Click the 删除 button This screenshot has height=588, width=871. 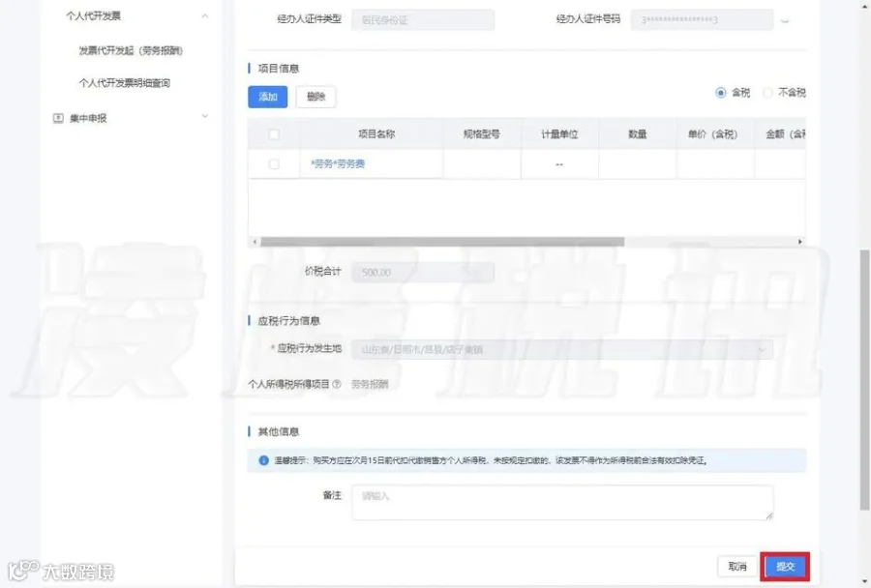tap(315, 97)
